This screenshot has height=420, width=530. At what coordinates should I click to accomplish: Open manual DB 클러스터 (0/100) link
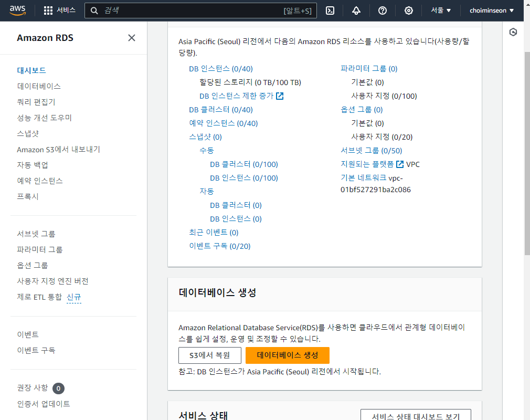(243, 164)
